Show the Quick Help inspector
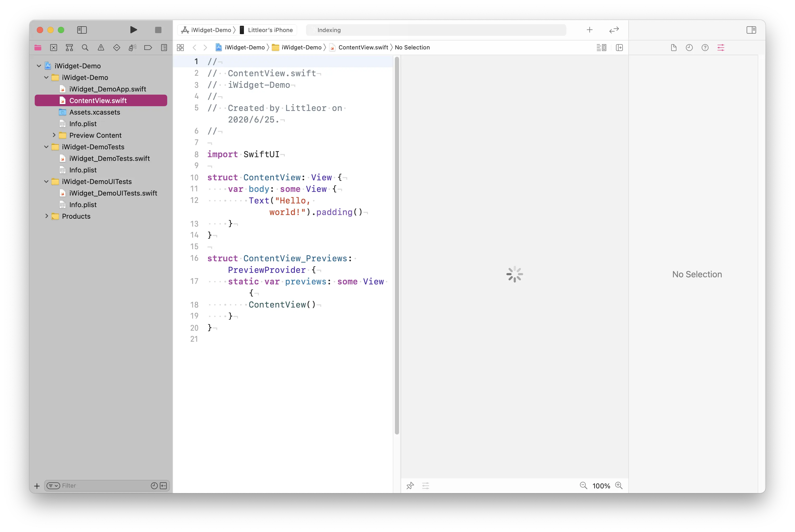 [x=705, y=48]
